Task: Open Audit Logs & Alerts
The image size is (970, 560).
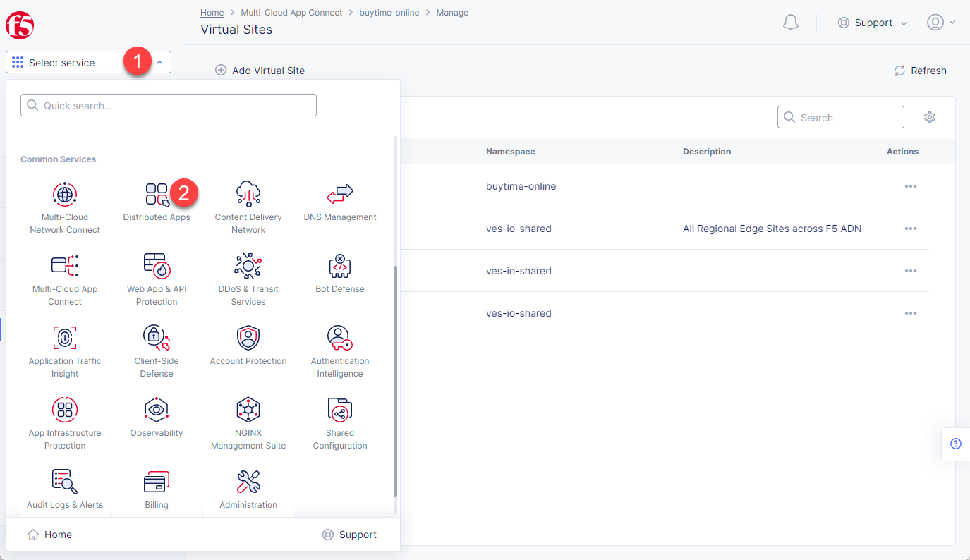Action: [65, 489]
